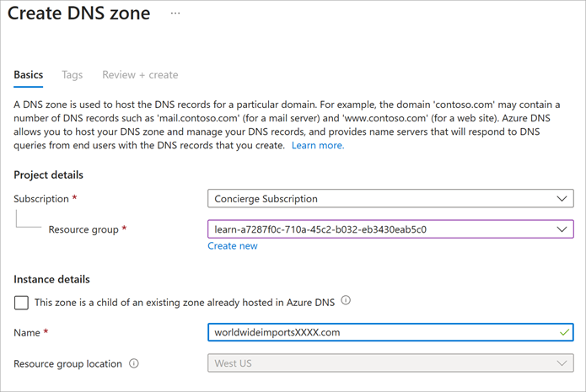This screenshot has width=586, height=392.
Task: Click the Resource group location label
Action: (x=67, y=363)
